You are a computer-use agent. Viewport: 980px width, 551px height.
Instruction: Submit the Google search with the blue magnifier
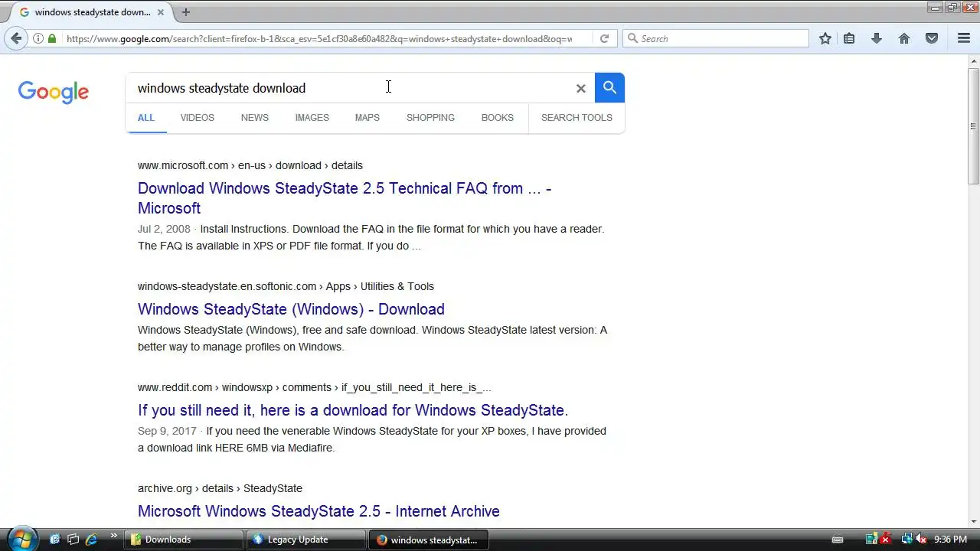(609, 87)
